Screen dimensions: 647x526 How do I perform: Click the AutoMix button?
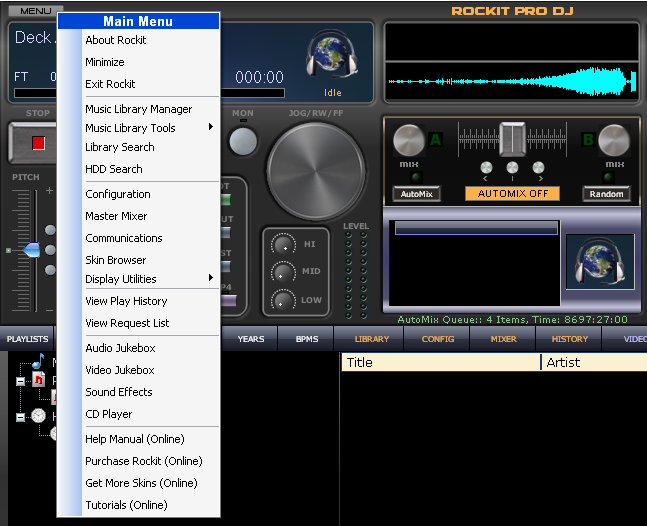416,194
